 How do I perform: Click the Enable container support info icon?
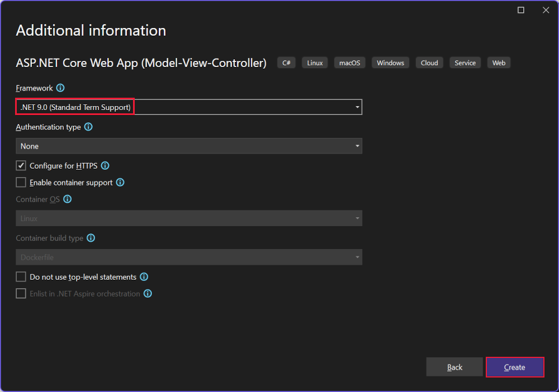tap(120, 182)
